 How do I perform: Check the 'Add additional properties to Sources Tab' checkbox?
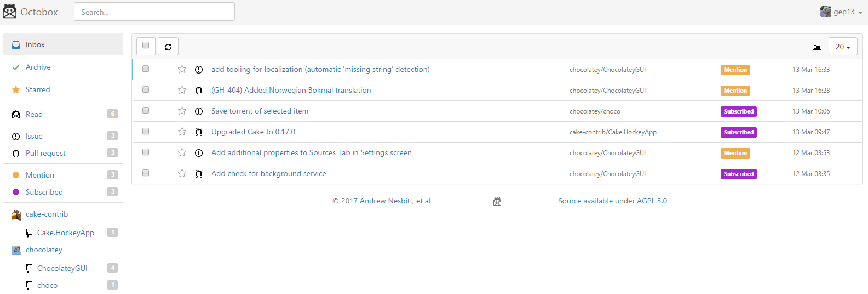pos(146,152)
